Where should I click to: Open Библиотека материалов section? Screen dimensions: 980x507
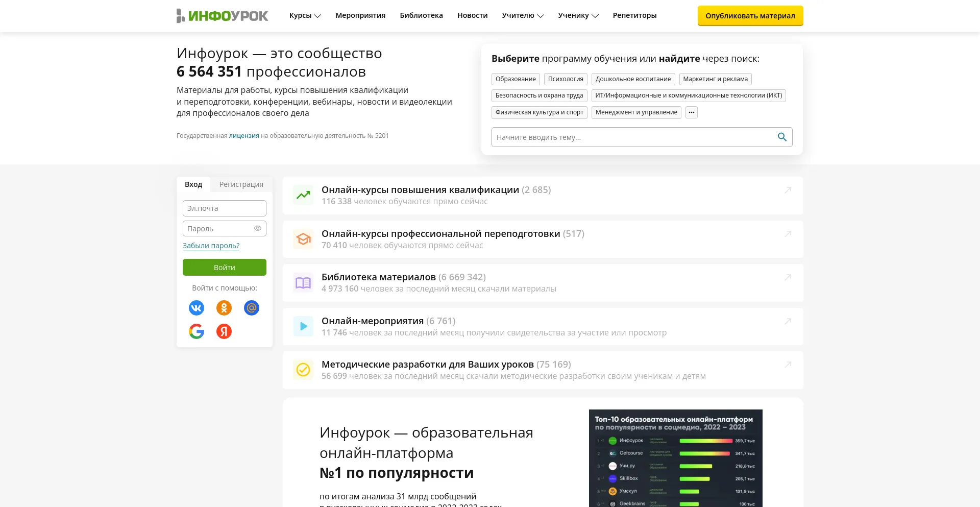pyautogui.click(x=543, y=283)
